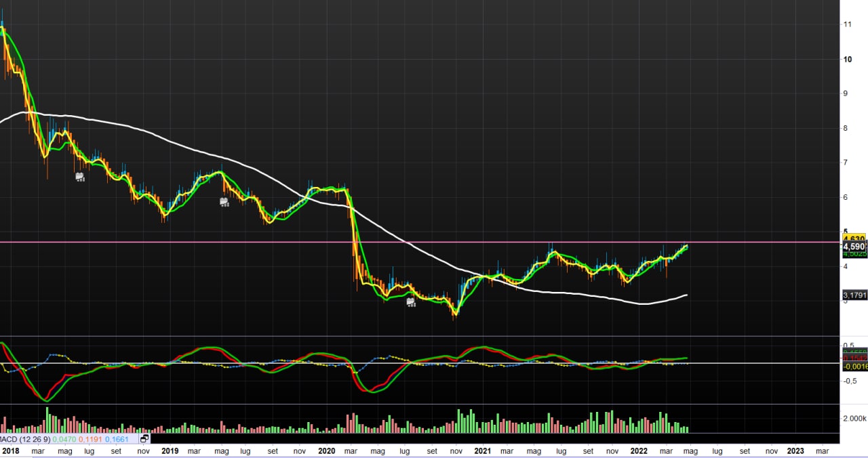Viewport: 868px width, 458px height.
Task: Click the 2018 year label on time axis
Action: pyautogui.click(x=10, y=451)
